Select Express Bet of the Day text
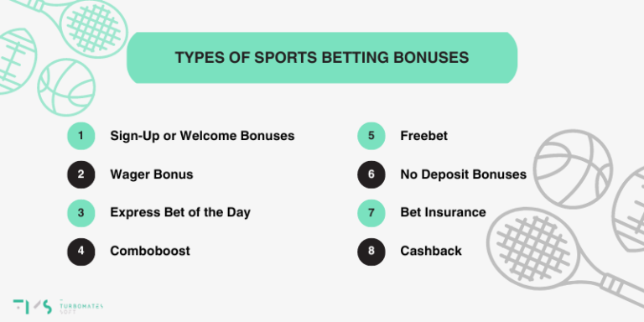Image resolution: width=644 pixels, height=322 pixels. [x=180, y=213]
